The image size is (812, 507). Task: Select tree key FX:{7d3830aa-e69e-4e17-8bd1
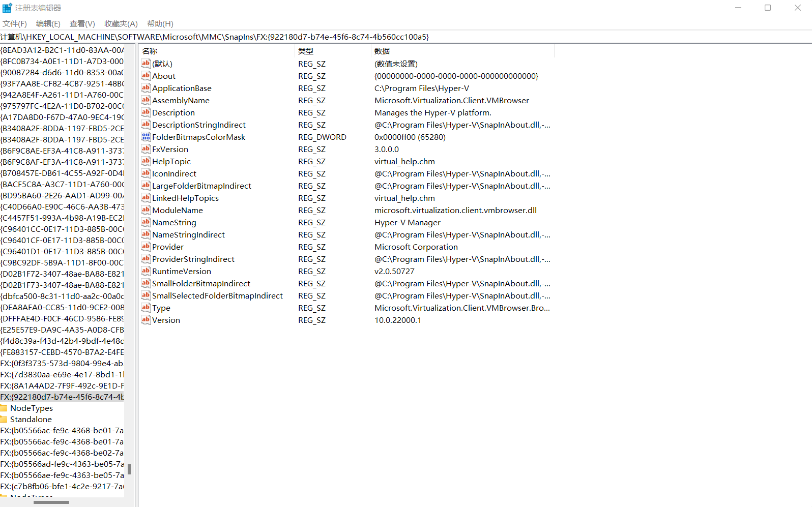pos(62,375)
